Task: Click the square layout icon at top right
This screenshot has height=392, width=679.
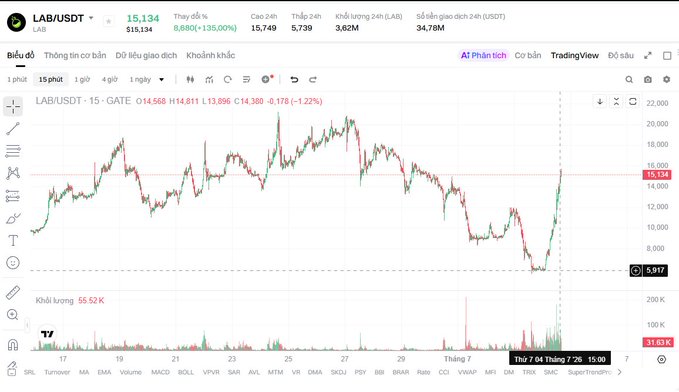Action: coord(667,55)
